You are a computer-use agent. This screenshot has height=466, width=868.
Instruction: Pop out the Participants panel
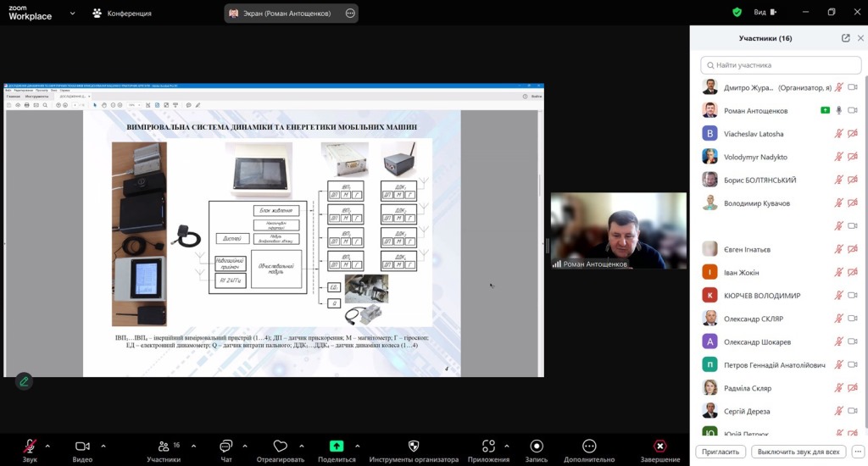coord(845,38)
